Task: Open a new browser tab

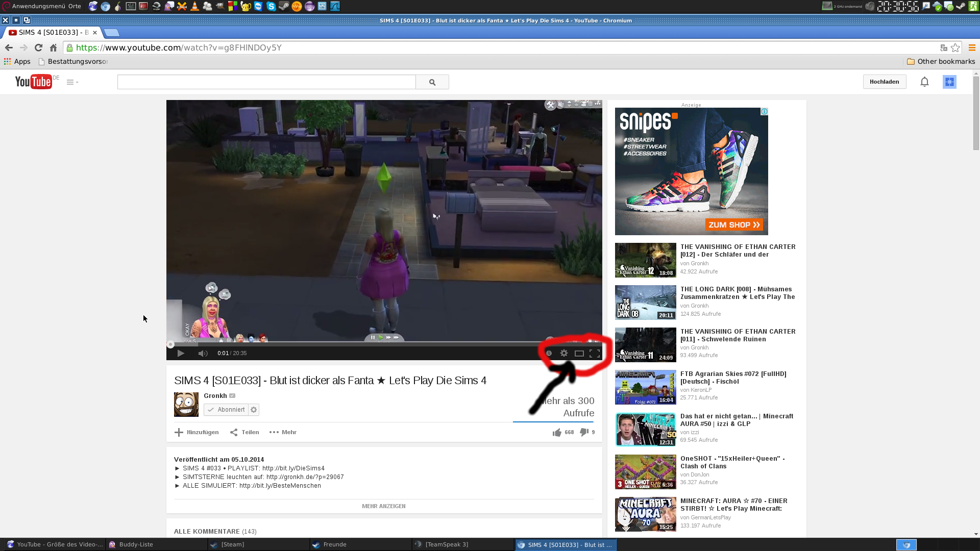Action: point(112,33)
